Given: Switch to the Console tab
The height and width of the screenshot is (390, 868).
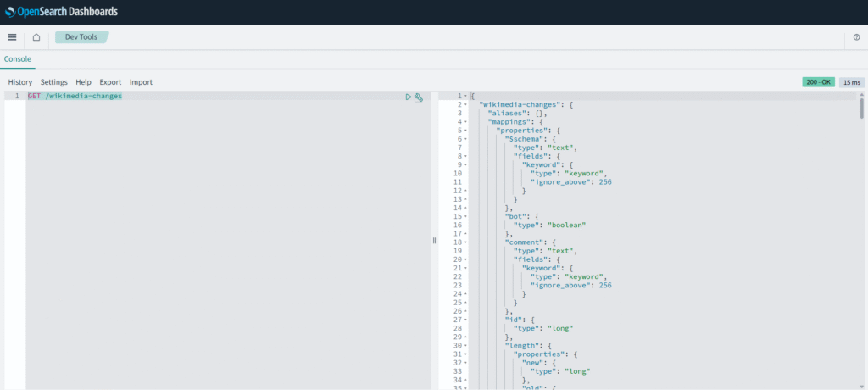Looking at the screenshot, I should [x=18, y=58].
